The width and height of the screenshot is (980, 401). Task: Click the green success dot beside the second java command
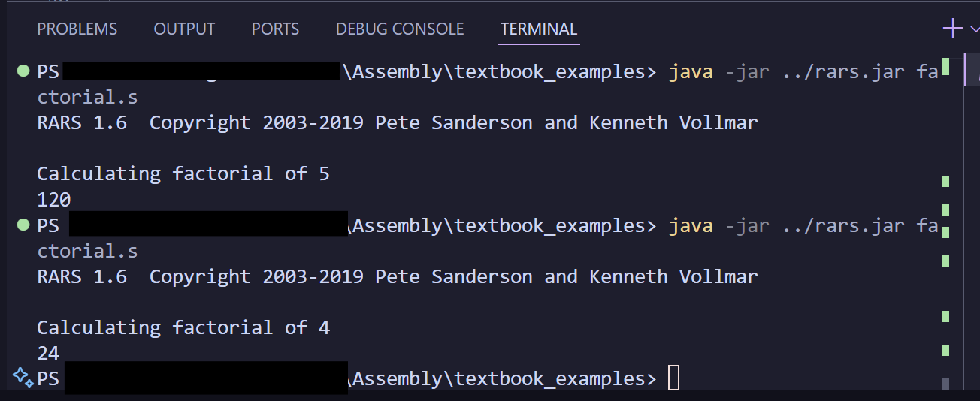23,225
